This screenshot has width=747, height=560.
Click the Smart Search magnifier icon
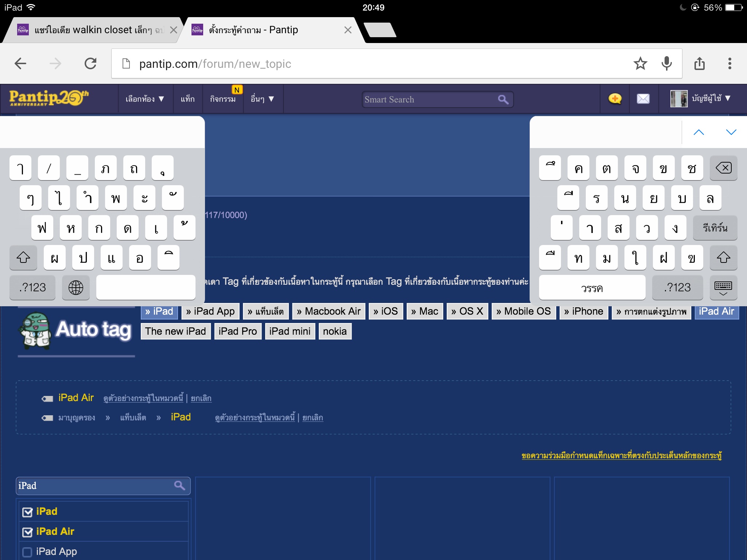[503, 99]
